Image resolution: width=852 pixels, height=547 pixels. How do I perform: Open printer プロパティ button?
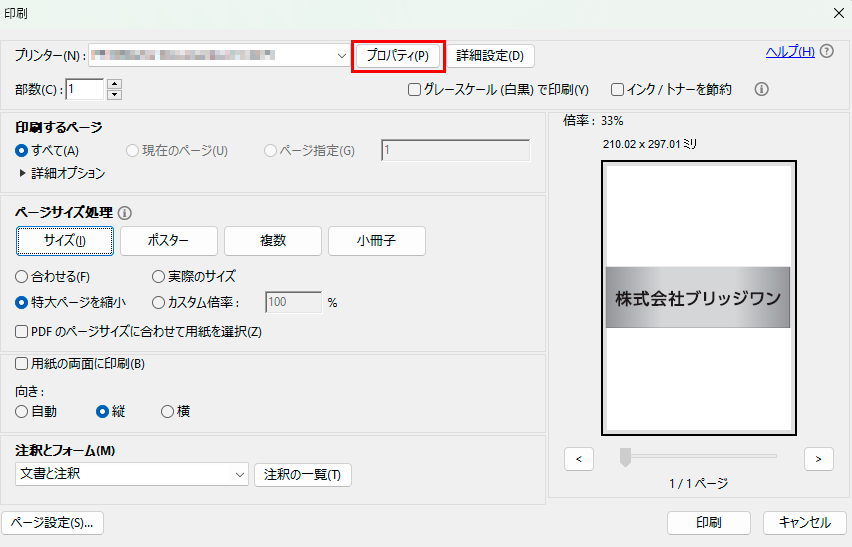click(397, 56)
